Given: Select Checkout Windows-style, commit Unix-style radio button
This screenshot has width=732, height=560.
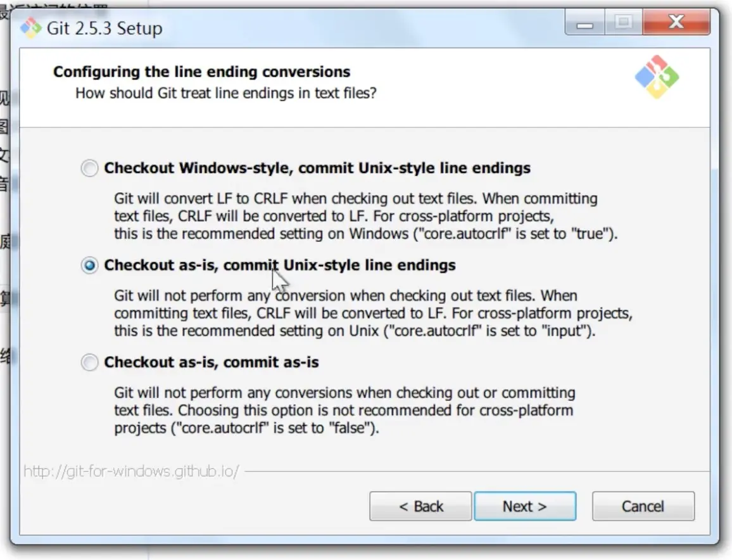Looking at the screenshot, I should tap(90, 169).
